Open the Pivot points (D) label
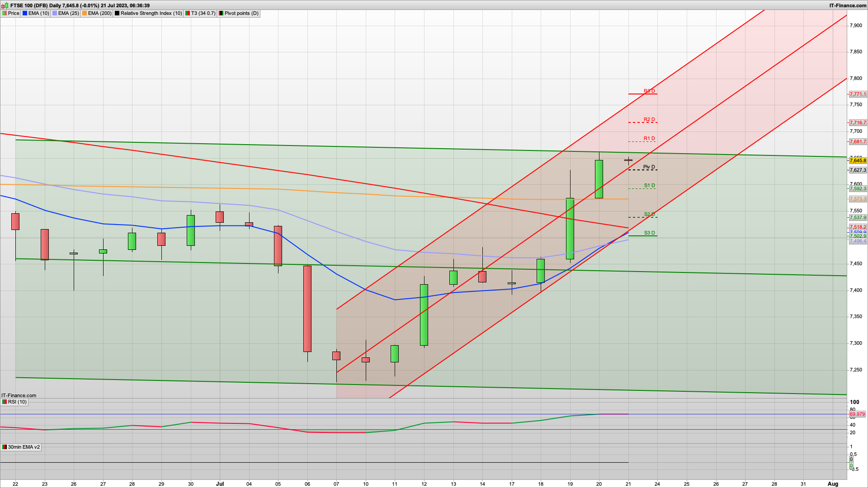The height and width of the screenshot is (488, 868). pos(241,13)
